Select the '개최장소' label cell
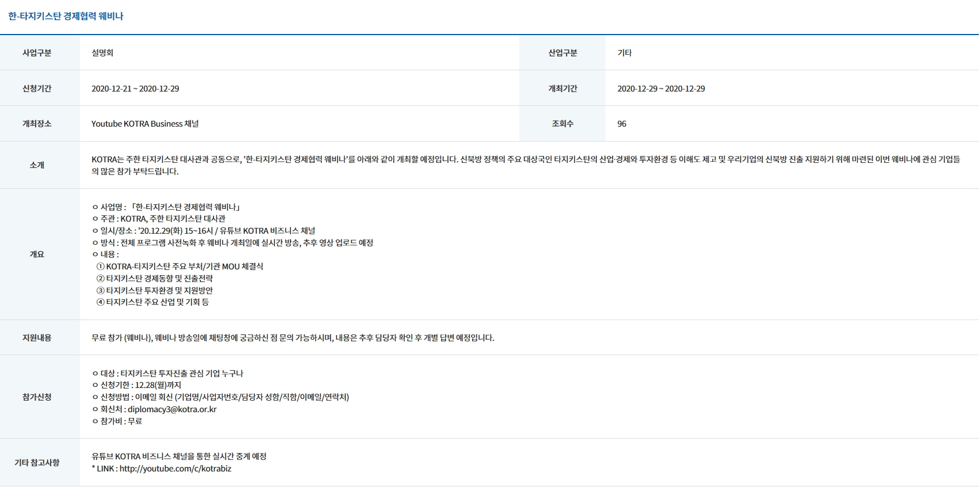The height and width of the screenshot is (487, 980). tap(40, 124)
